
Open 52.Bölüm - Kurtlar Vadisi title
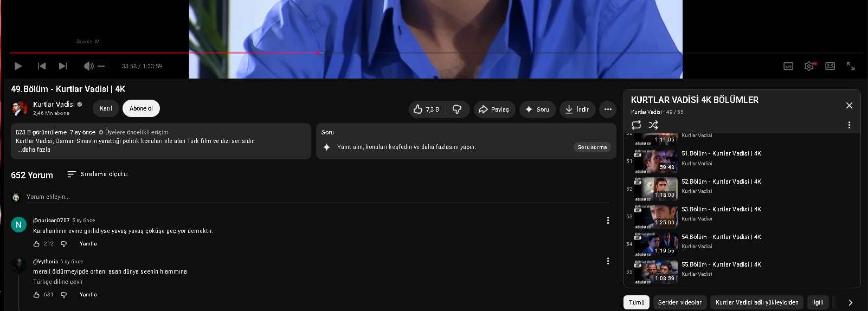pyautogui.click(x=721, y=182)
